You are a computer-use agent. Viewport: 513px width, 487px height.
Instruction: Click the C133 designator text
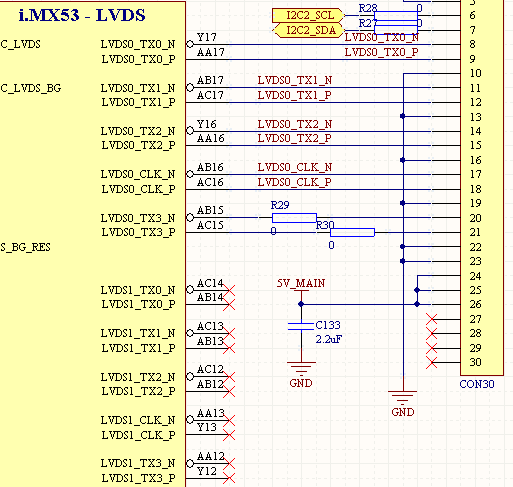[x=328, y=325]
